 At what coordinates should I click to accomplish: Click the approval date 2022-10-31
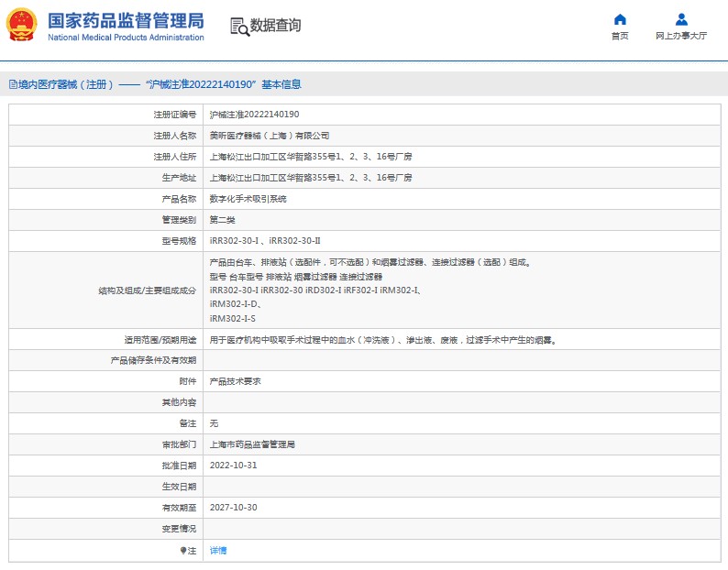(x=233, y=466)
